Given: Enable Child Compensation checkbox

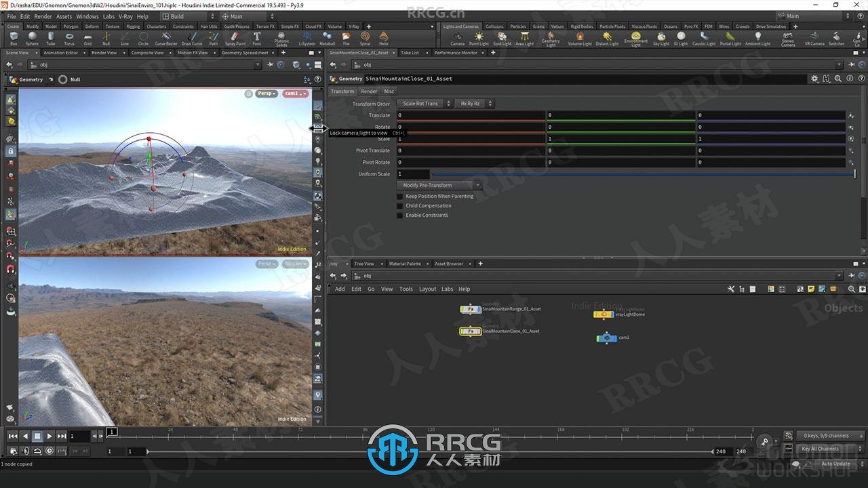Looking at the screenshot, I should [399, 206].
